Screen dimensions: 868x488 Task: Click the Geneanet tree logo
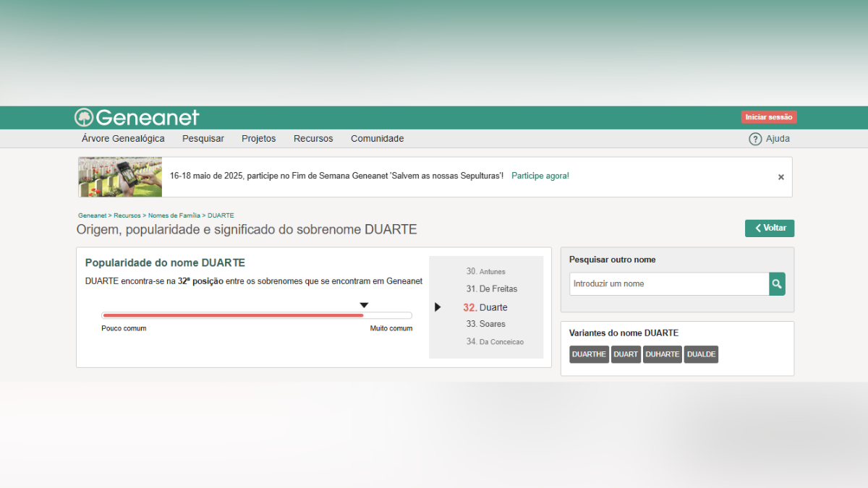tap(84, 118)
